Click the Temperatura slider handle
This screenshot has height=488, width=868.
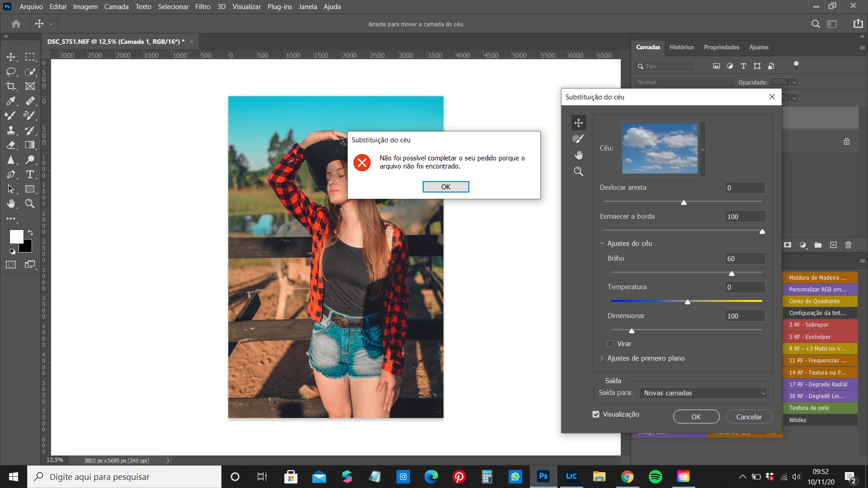coord(687,302)
